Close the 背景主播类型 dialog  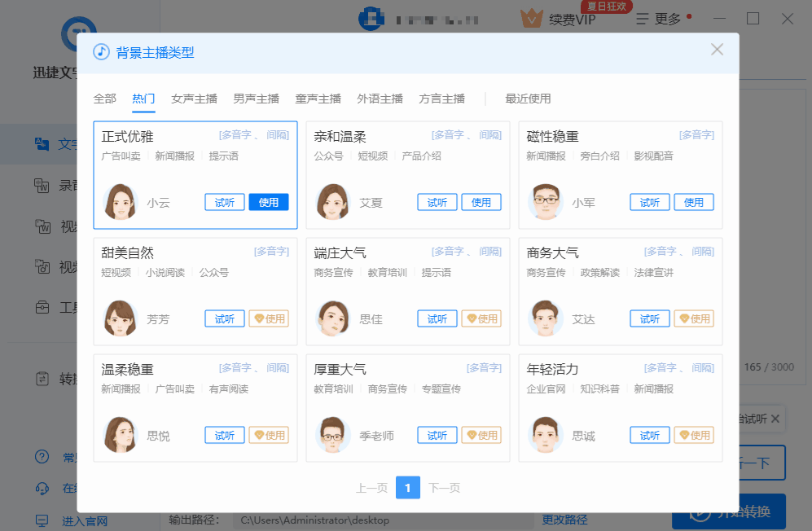coord(717,50)
